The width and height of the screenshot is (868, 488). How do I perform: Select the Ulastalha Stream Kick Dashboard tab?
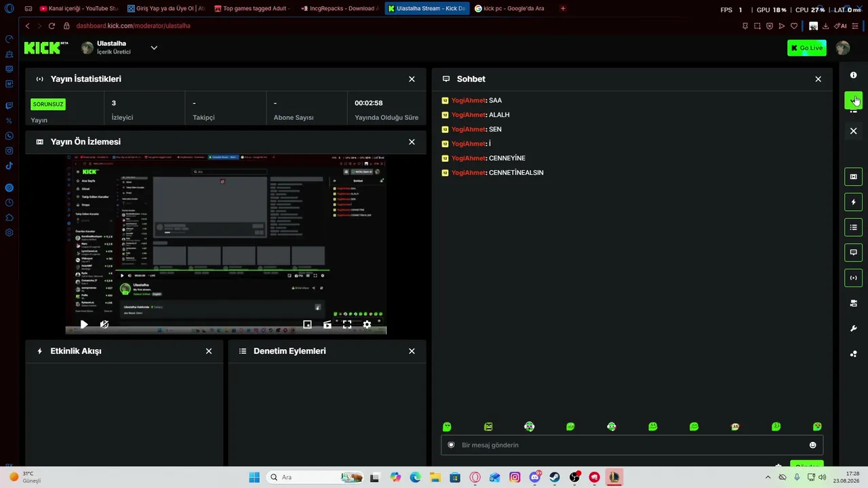coord(427,9)
